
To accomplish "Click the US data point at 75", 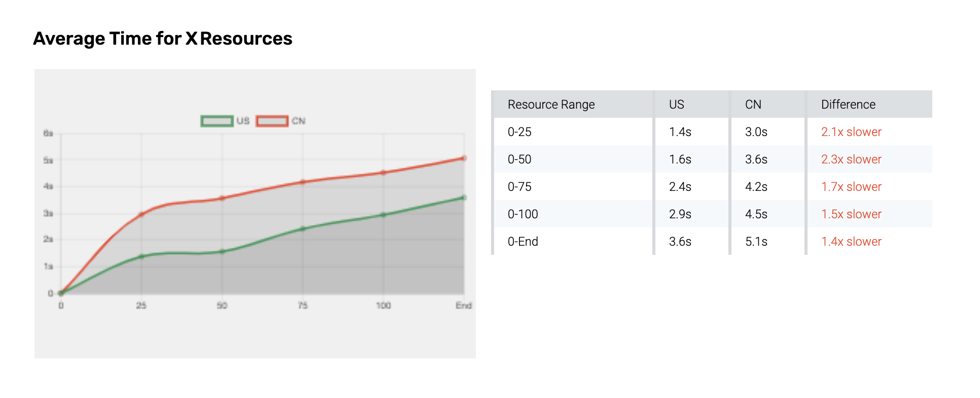I will [303, 229].
